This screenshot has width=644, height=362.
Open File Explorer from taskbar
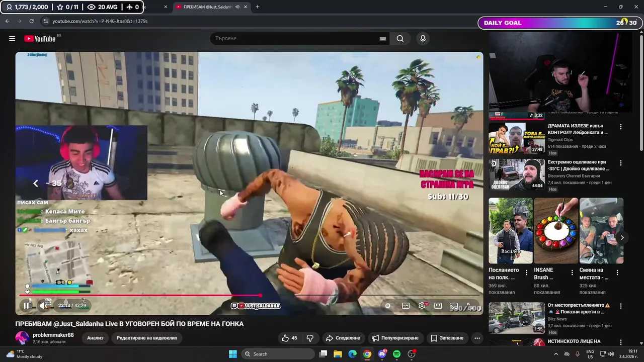pyautogui.click(x=338, y=354)
